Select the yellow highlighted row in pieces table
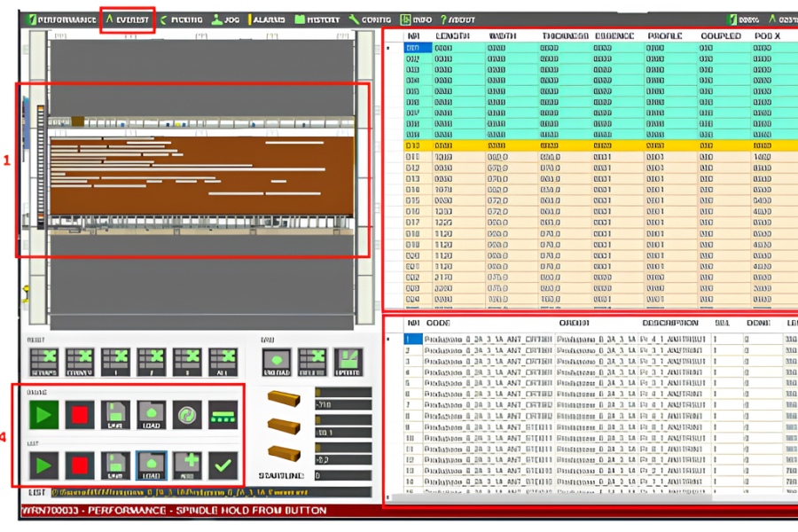The image size is (798, 532). [600, 145]
